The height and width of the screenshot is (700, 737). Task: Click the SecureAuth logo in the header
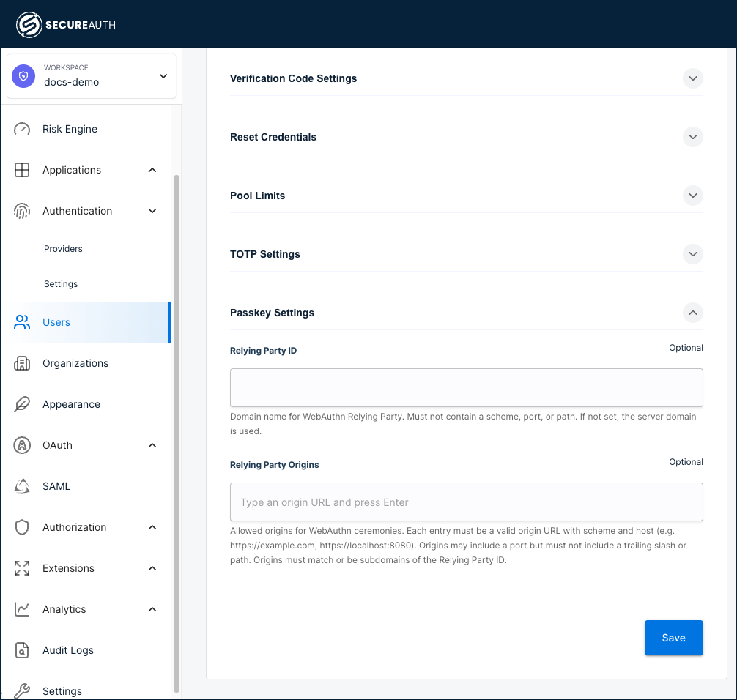[x=66, y=23]
